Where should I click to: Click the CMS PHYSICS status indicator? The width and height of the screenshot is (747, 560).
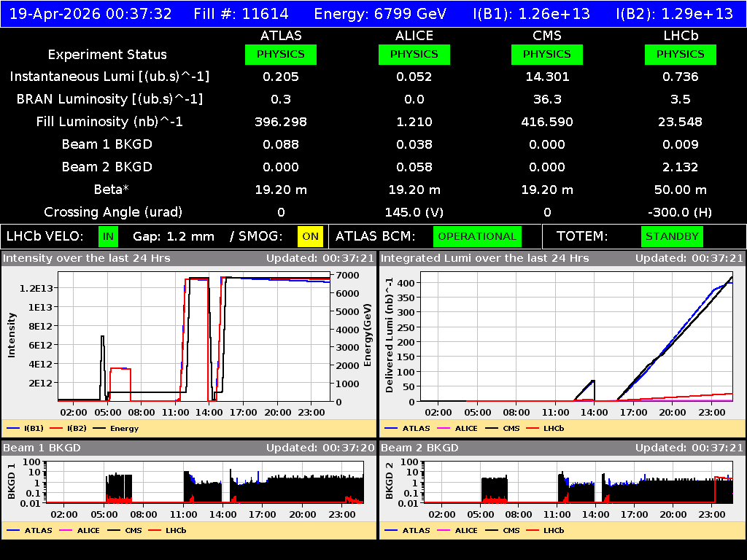pyautogui.click(x=547, y=54)
